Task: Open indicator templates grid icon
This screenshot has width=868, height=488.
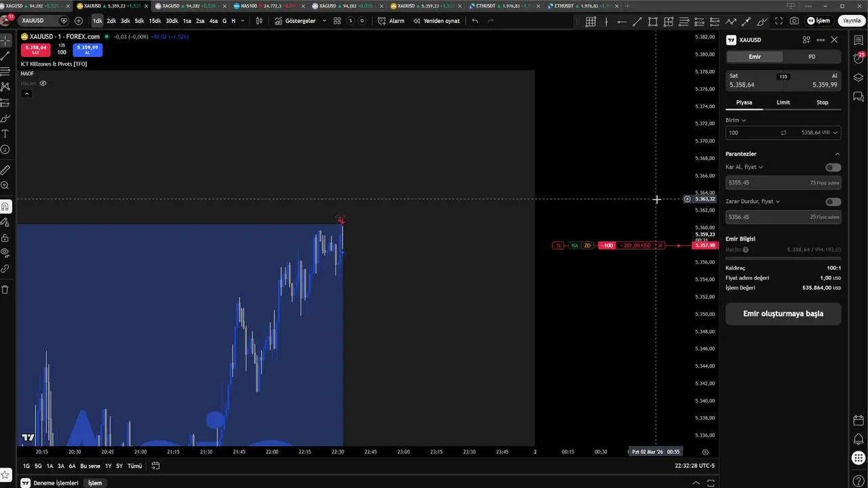Action: [337, 21]
